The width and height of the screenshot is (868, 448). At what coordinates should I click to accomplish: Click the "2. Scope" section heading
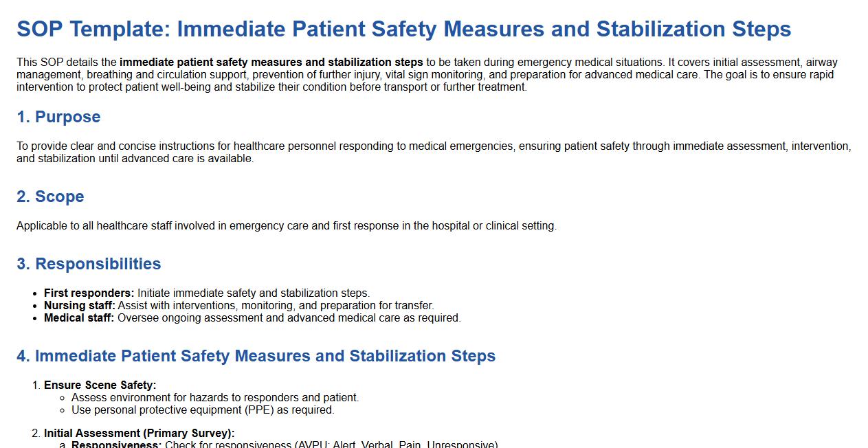(50, 197)
